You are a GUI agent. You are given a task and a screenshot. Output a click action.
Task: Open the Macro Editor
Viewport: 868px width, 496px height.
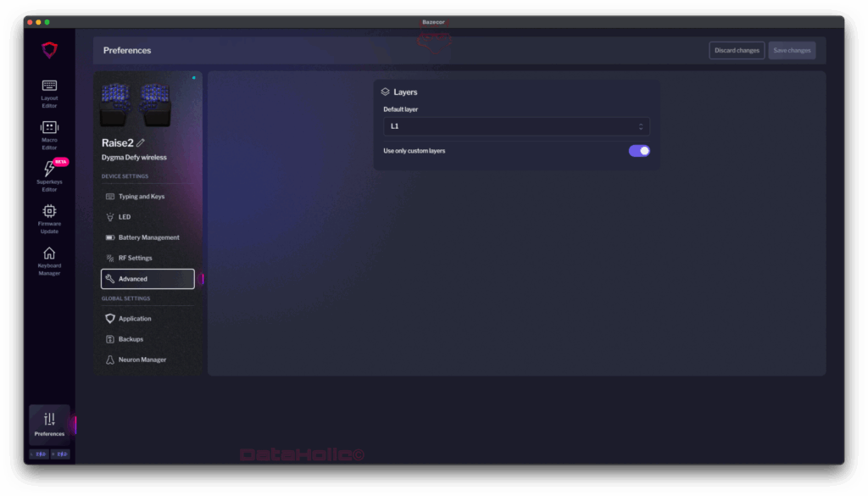point(49,135)
